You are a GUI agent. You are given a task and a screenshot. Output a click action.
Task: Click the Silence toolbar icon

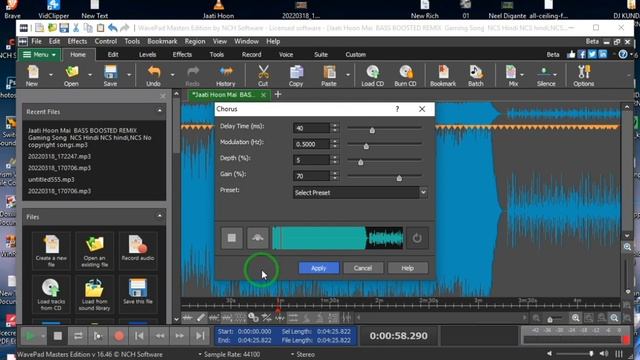point(546,76)
